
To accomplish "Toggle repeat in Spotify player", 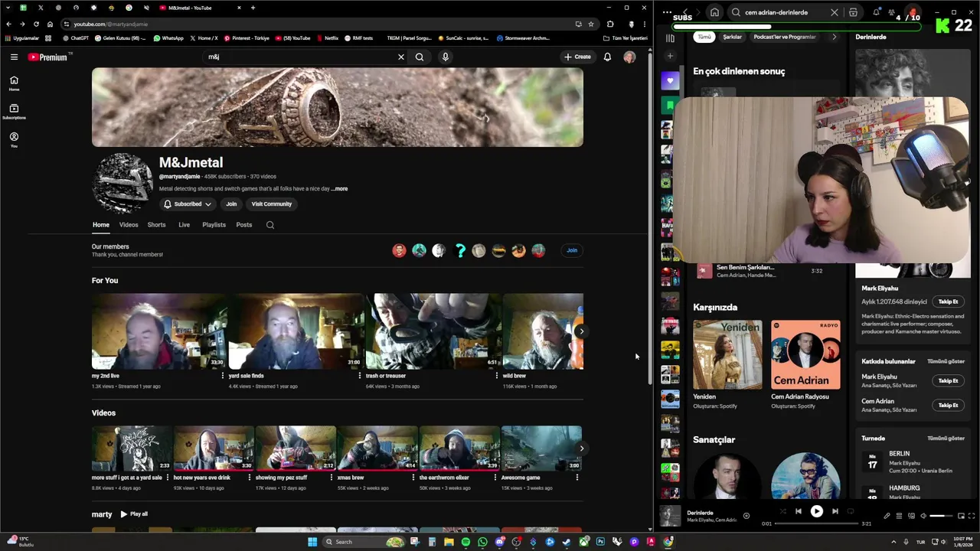I will (851, 511).
